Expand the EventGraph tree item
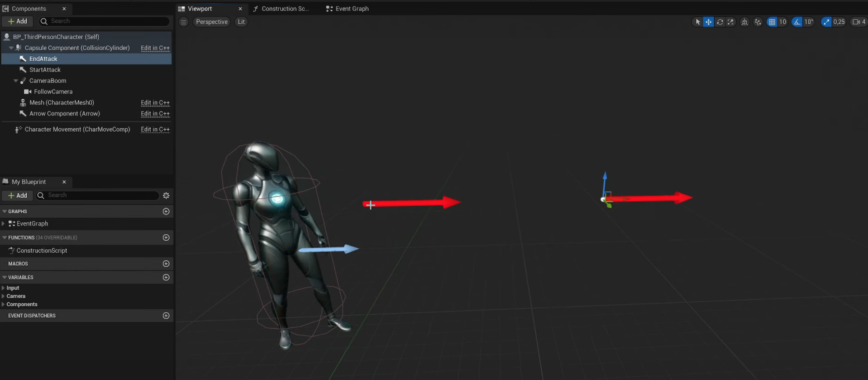868x380 pixels. click(x=3, y=224)
